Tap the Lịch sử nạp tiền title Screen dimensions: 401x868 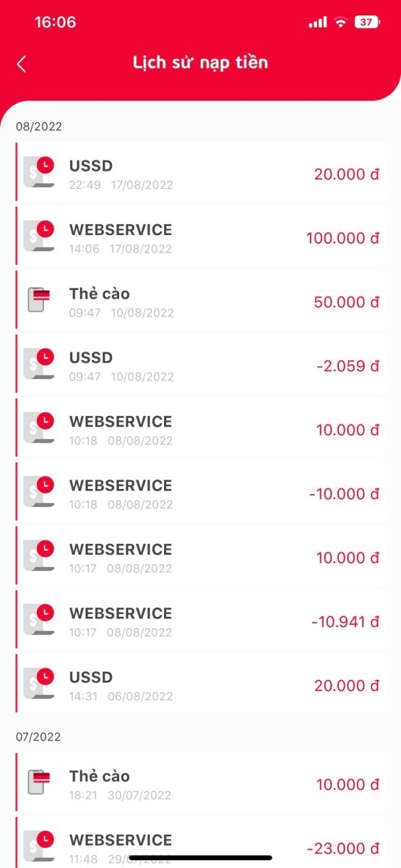coord(200,63)
